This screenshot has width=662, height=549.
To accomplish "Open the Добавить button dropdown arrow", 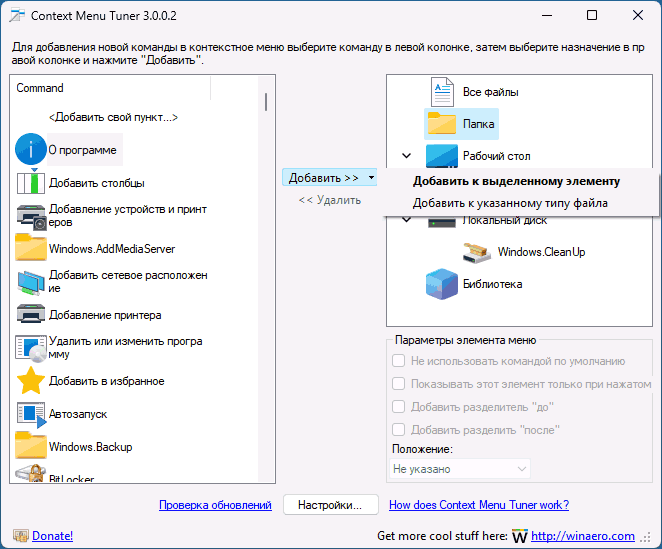I will click(x=371, y=178).
